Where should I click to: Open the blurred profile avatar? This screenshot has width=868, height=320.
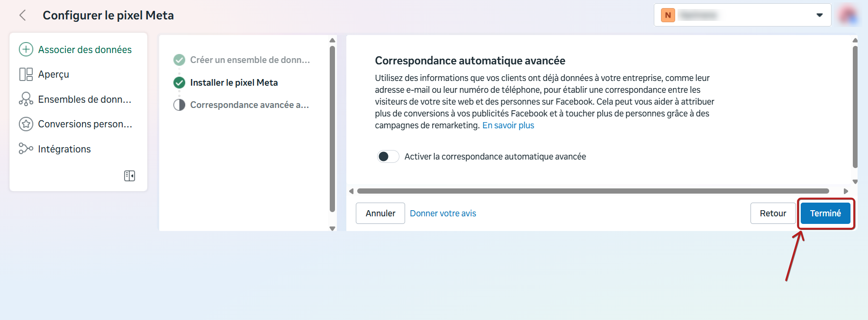pyautogui.click(x=848, y=15)
